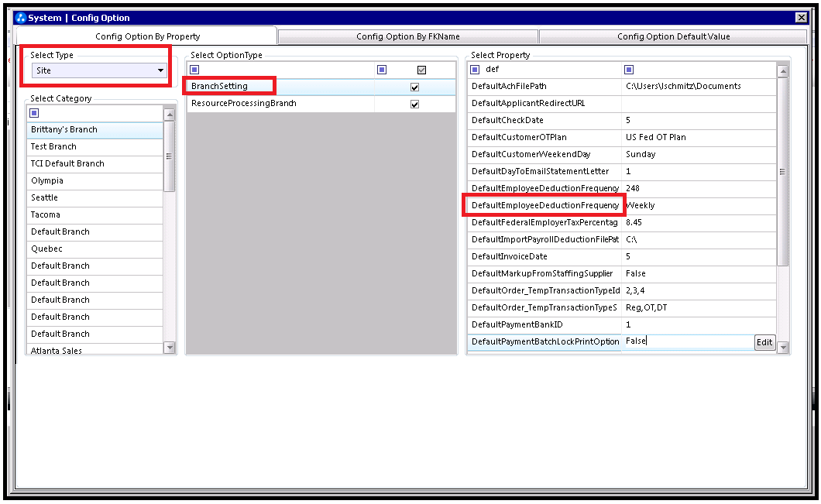
Task: Toggle the BranchSetting row checkbox
Action: pyautogui.click(x=414, y=87)
